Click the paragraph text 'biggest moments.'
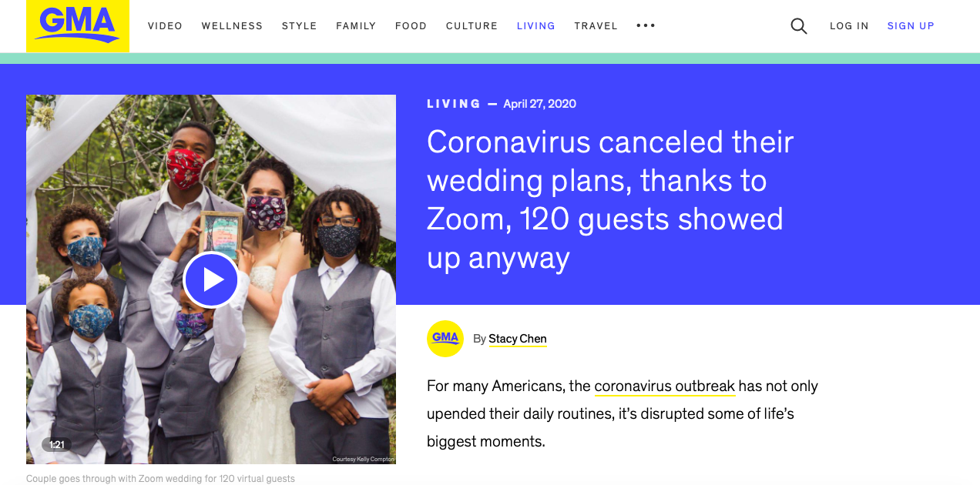This screenshot has width=980, height=485. pos(486,442)
